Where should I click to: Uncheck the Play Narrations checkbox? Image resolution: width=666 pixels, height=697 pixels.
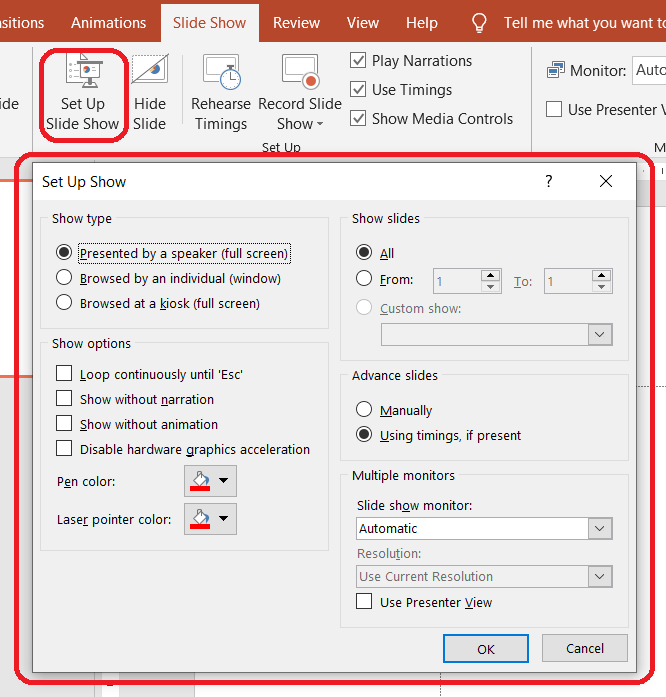[x=359, y=61]
